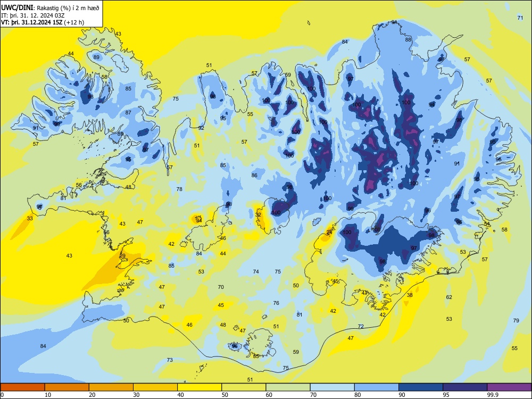Click the humidity value '92' on the map

201,128
